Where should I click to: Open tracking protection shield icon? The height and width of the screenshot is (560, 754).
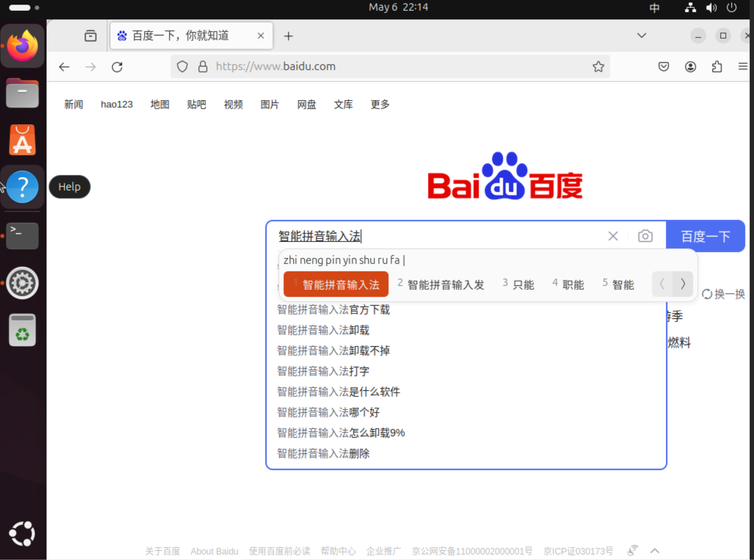[182, 67]
